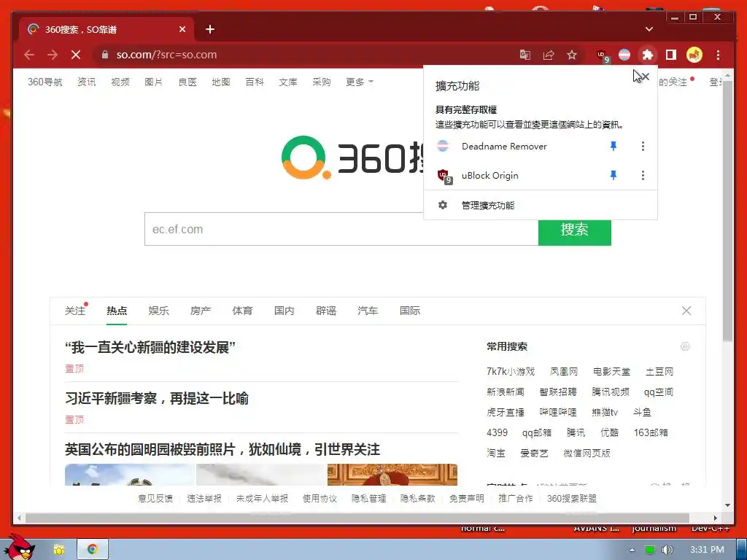Switch to the 辟谣 tab
Image resolution: width=747 pixels, height=560 pixels.
(x=326, y=311)
